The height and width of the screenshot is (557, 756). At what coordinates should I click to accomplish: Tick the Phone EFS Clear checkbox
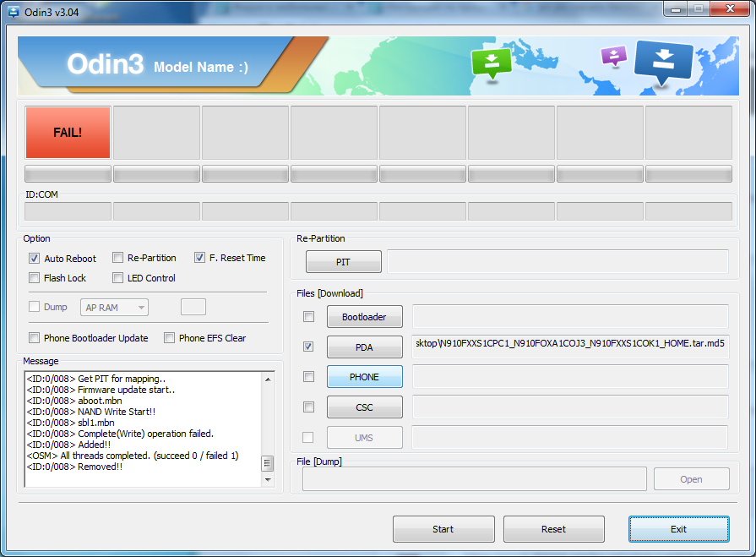click(x=170, y=338)
